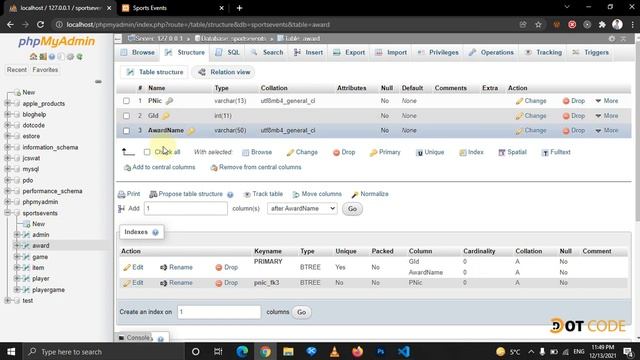Expand the player table node
This screenshot has height=360, width=640.
(x=17, y=278)
